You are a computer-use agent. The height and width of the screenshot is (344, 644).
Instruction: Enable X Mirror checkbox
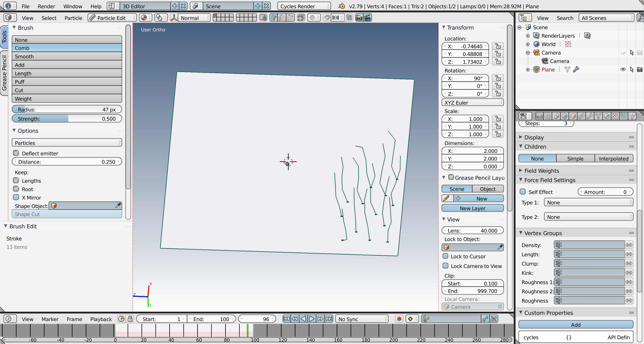point(16,197)
